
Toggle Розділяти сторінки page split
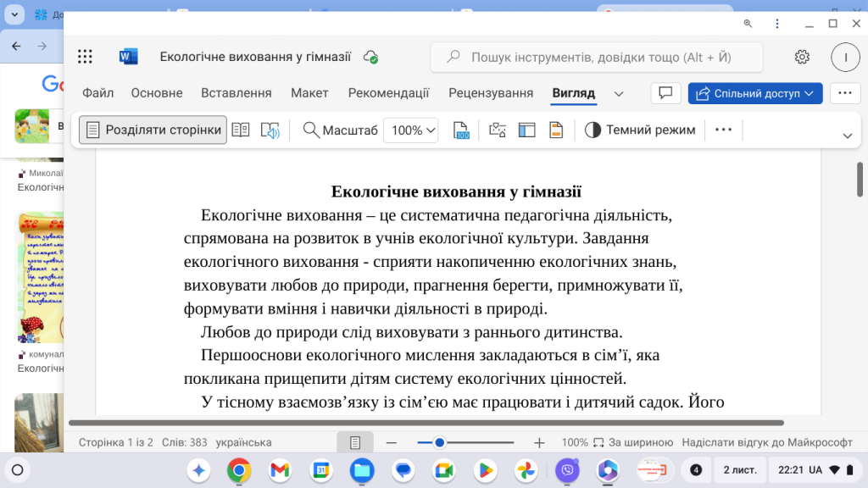pyautogui.click(x=153, y=130)
